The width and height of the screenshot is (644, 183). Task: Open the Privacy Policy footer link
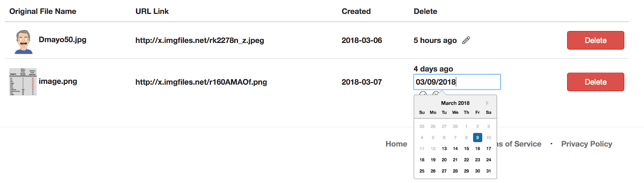587,144
